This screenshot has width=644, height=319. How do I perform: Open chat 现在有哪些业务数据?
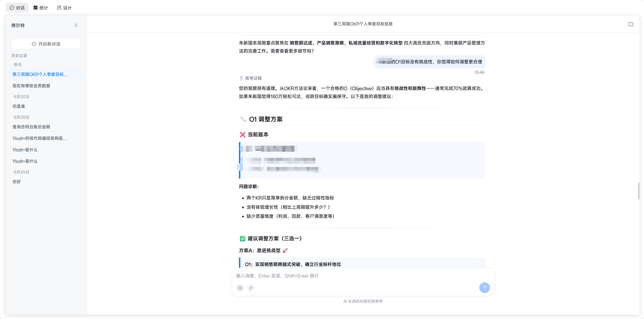(x=46, y=86)
